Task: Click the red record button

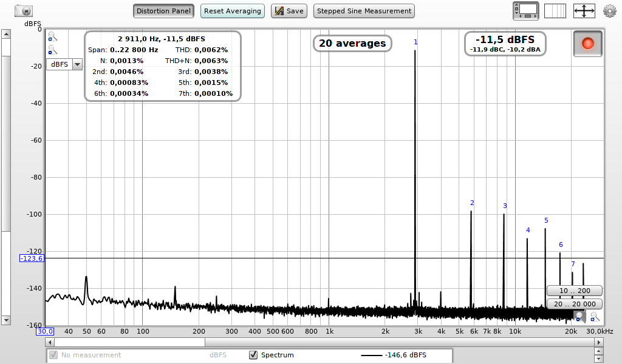Action: pos(588,44)
